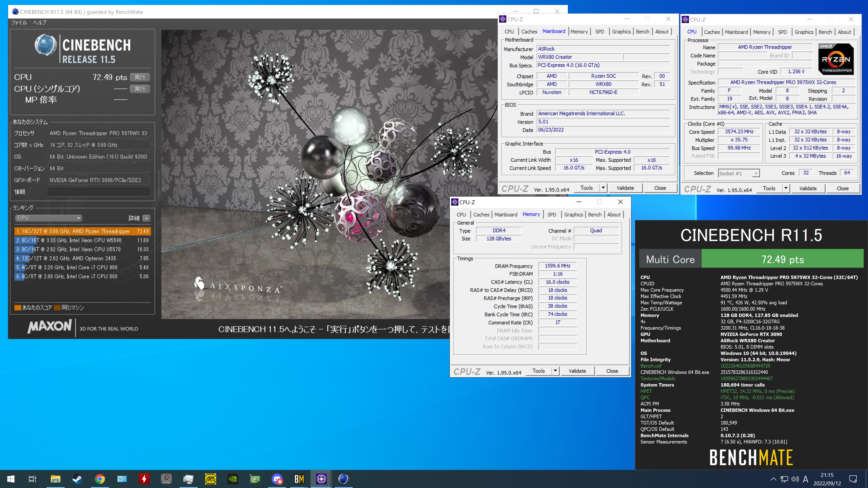Open the About tab in the CPU-Z Mainboard window
868x488 pixels.
coord(662,32)
